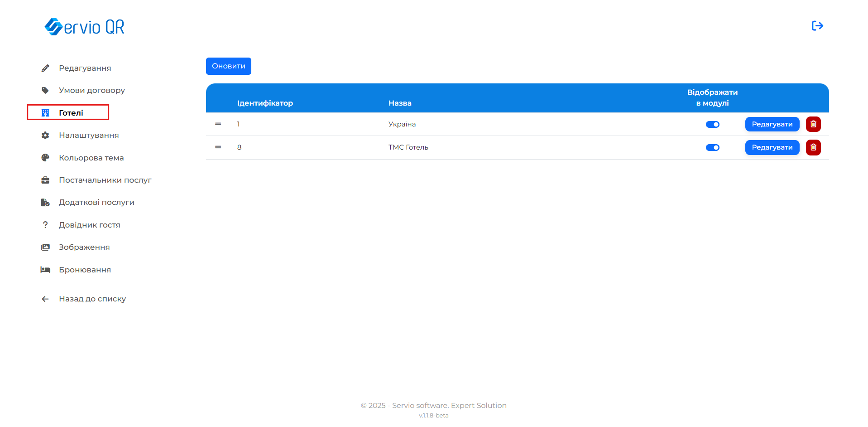Click the pencil icon beside Редагування
This screenshot has height=427, width=868.
click(45, 68)
